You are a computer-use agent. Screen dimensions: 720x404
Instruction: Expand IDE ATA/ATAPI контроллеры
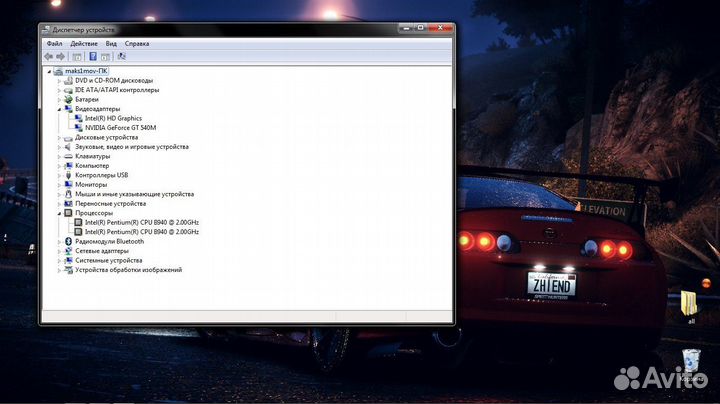point(59,90)
